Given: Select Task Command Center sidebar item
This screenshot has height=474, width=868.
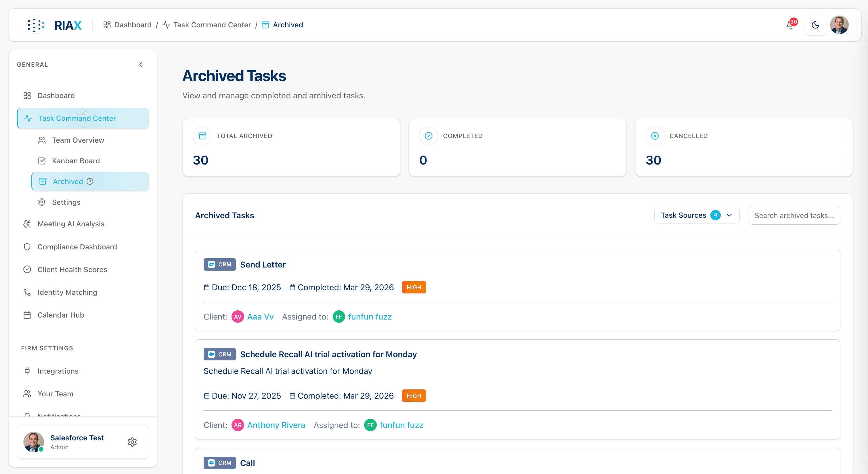Looking at the screenshot, I should click(83, 118).
